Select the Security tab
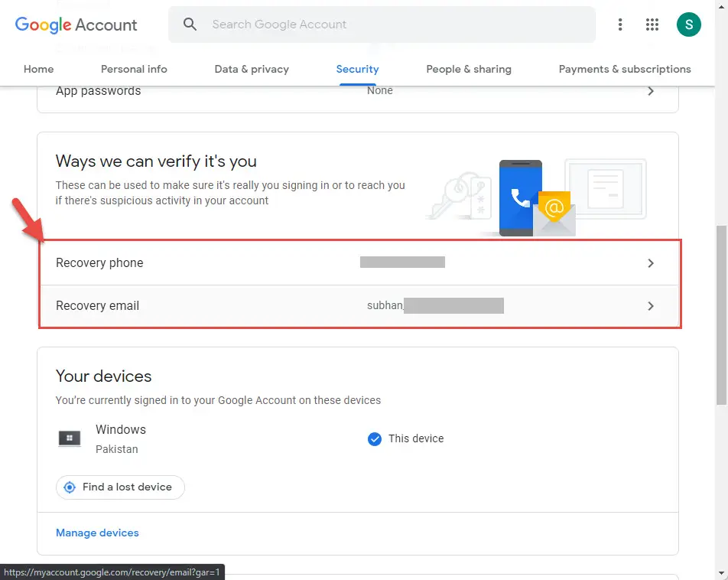 (x=358, y=69)
